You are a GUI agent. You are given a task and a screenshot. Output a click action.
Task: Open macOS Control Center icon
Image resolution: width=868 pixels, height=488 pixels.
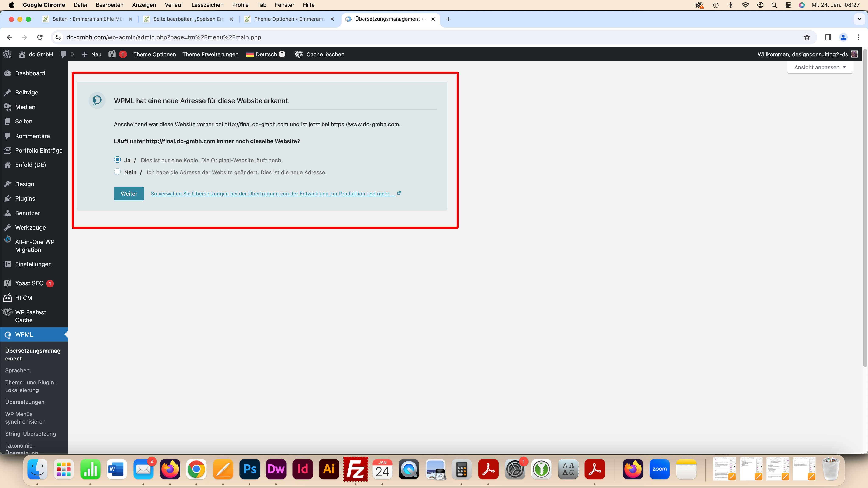(x=788, y=5)
